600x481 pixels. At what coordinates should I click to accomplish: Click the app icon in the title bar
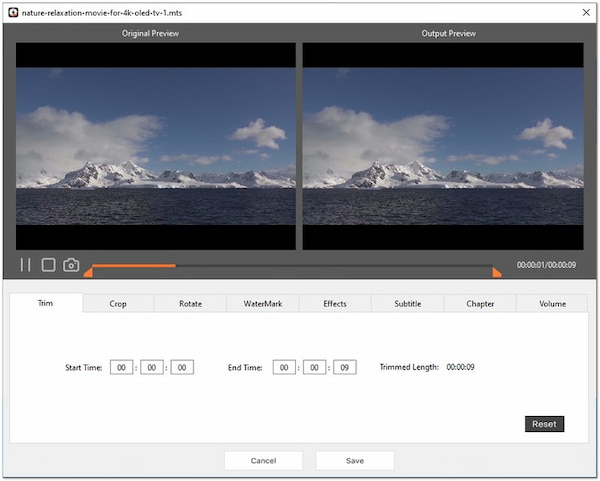coord(13,13)
